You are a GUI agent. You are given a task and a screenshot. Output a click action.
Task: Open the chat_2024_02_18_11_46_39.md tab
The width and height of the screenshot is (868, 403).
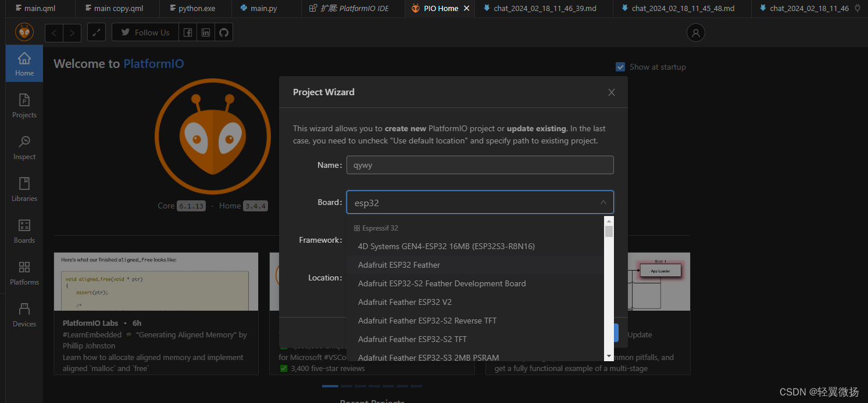543,8
